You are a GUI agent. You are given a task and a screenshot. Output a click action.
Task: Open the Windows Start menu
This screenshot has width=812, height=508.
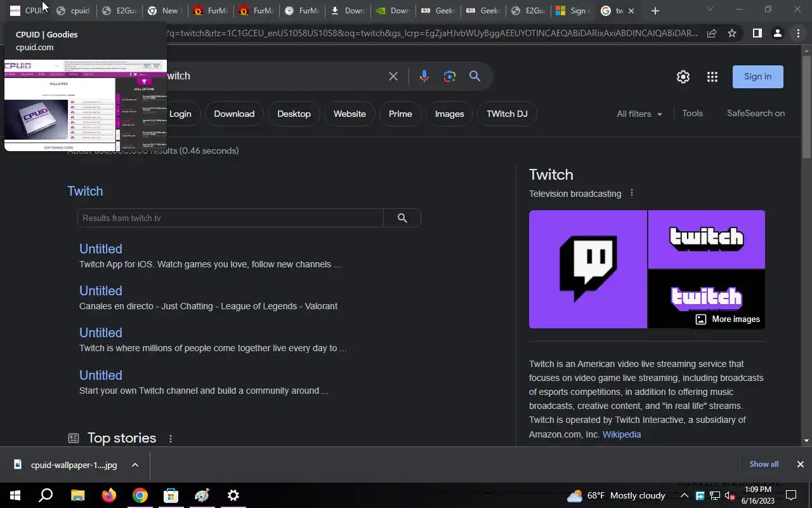pyautogui.click(x=15, y=495)
